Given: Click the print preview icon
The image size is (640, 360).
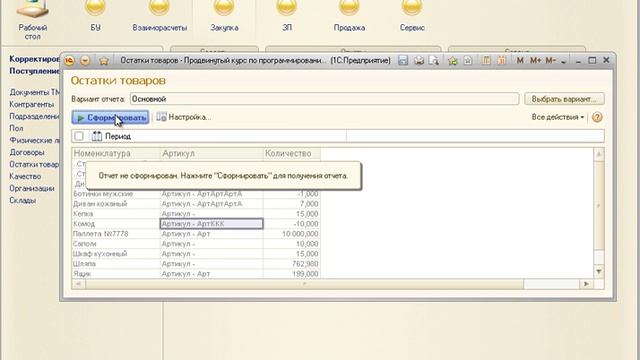Looking at the screenshot, I should point(434,61).
